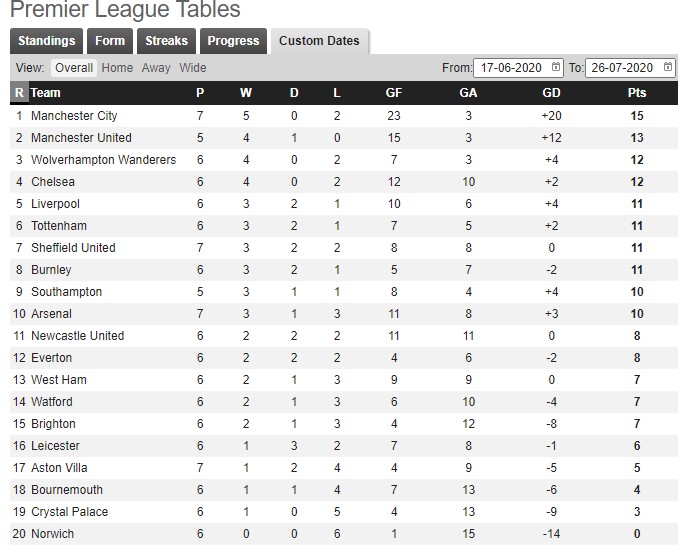Click the From date field 17-06-2020
Screen dimensions: 697x555
point(518,68)
